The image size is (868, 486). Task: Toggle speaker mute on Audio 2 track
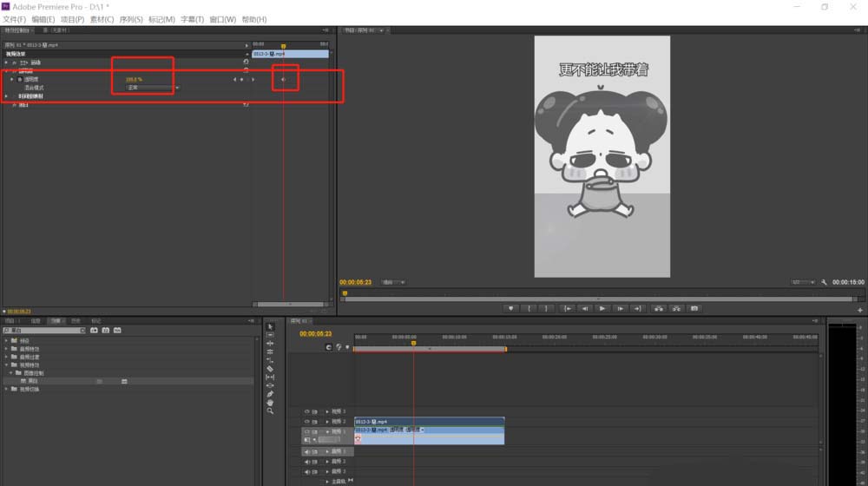(x=306, y=462)
